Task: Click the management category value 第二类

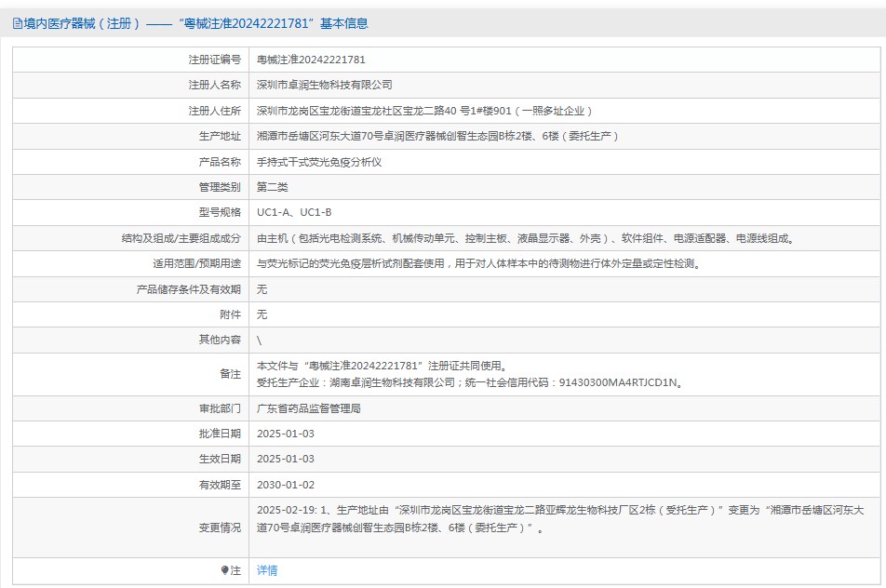Action: [x=273, y=187]
